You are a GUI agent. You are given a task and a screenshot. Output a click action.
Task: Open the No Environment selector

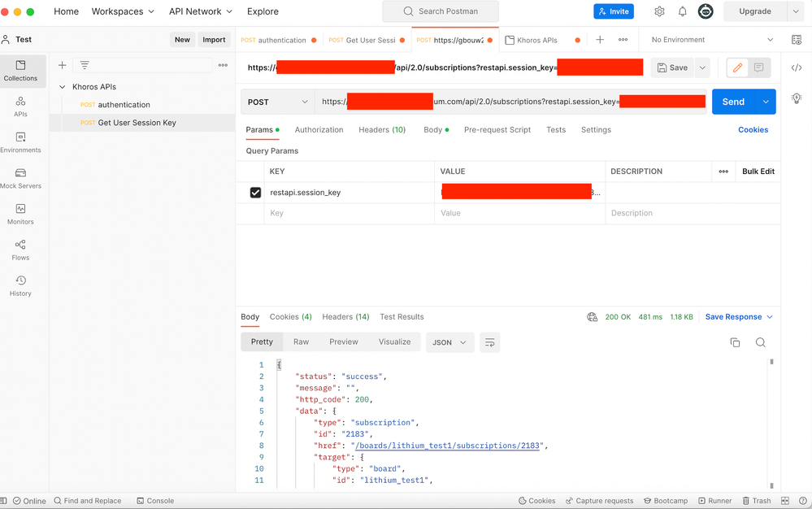point(711,40)
